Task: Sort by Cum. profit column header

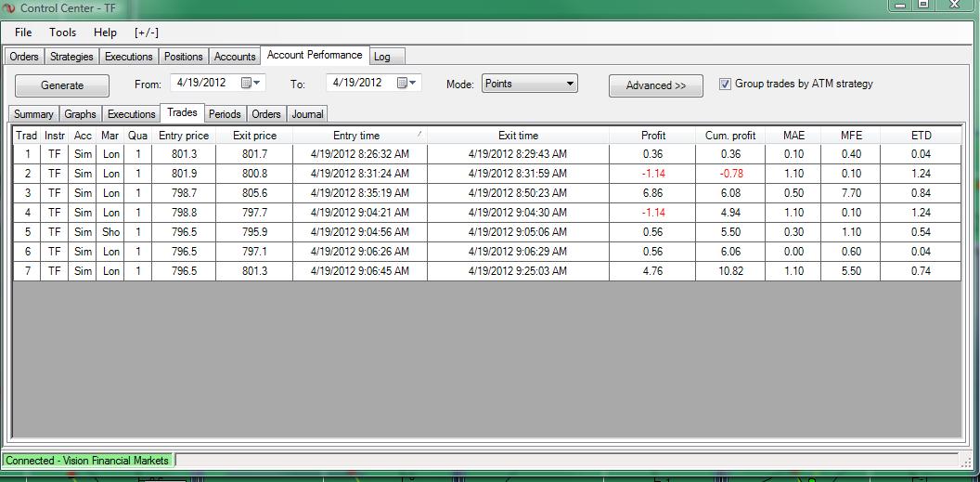Action: pyautogui.click(x=730, y=136)
